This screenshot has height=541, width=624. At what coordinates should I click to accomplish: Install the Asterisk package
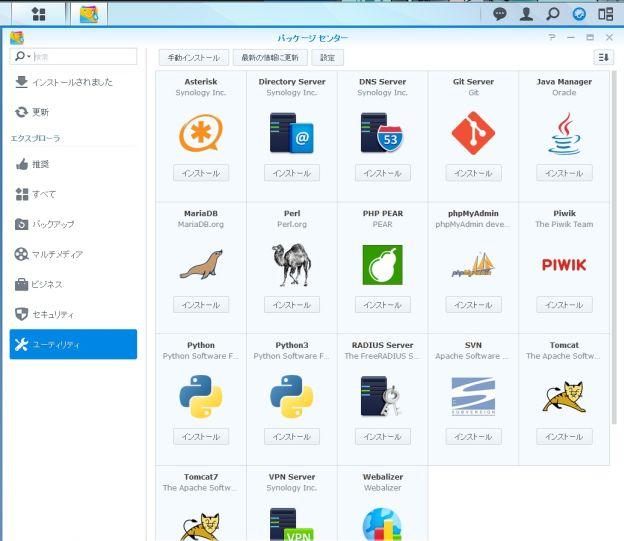coord(201,173)
